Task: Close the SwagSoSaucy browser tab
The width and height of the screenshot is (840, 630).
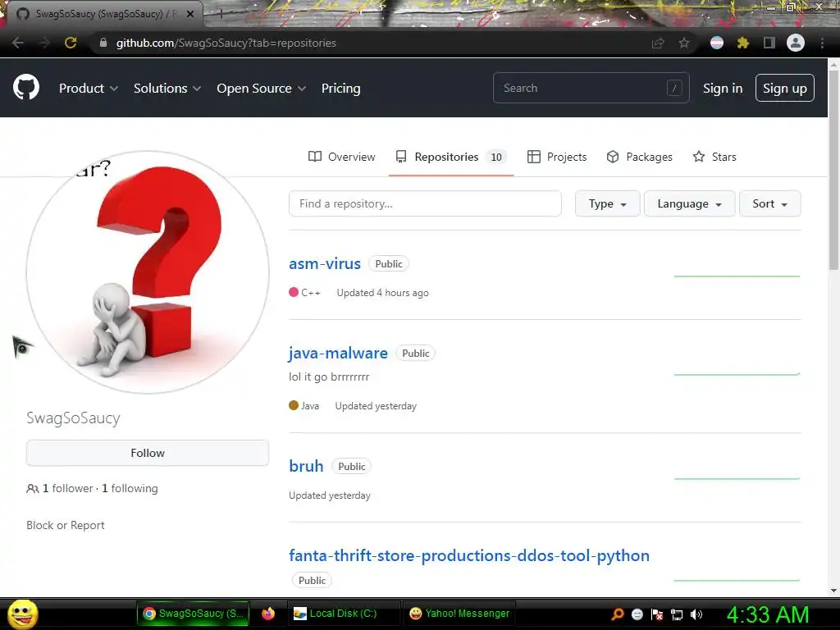Action: point(190,15)
